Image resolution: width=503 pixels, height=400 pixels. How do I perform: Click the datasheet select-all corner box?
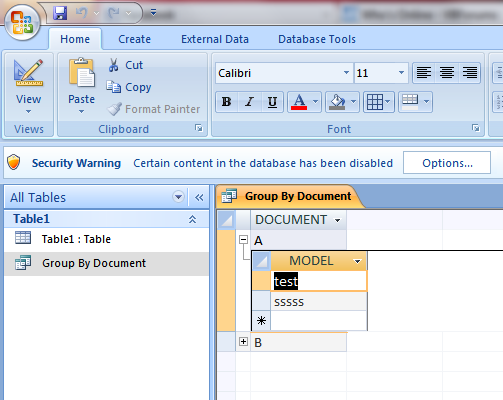click(x=226, y=220)
